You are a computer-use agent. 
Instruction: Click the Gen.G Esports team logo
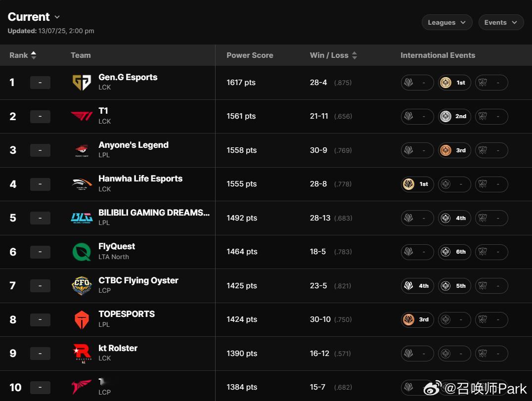pyautogui.click(x=82, y=83)
